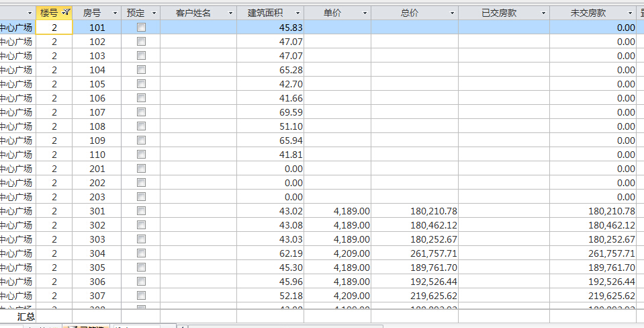Mark room 307 as 预定 via checkbox
This screenshot has height=328, width=644.
141,296
